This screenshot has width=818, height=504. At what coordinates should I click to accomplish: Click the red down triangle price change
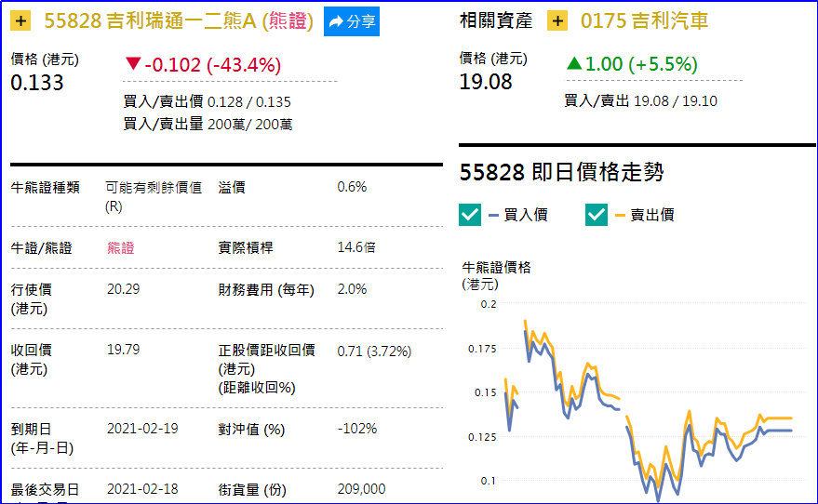click(x=133, y=63)
